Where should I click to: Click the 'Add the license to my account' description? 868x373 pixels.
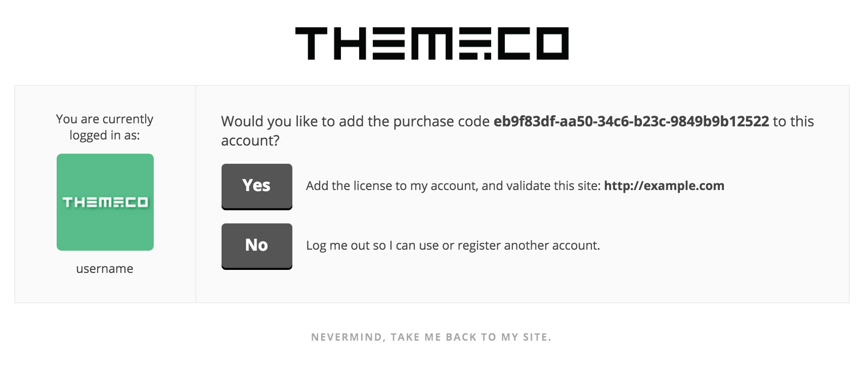[392, 186]
